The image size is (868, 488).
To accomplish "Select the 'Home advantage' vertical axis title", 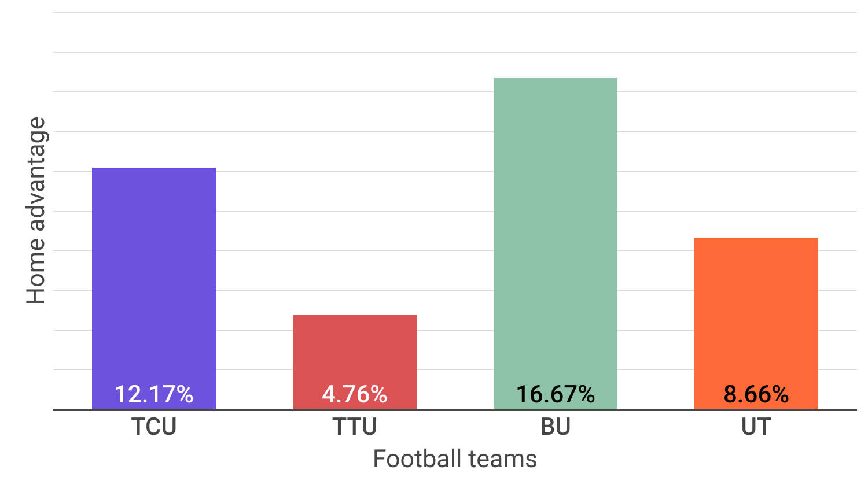I will click(x=36, y=210).
